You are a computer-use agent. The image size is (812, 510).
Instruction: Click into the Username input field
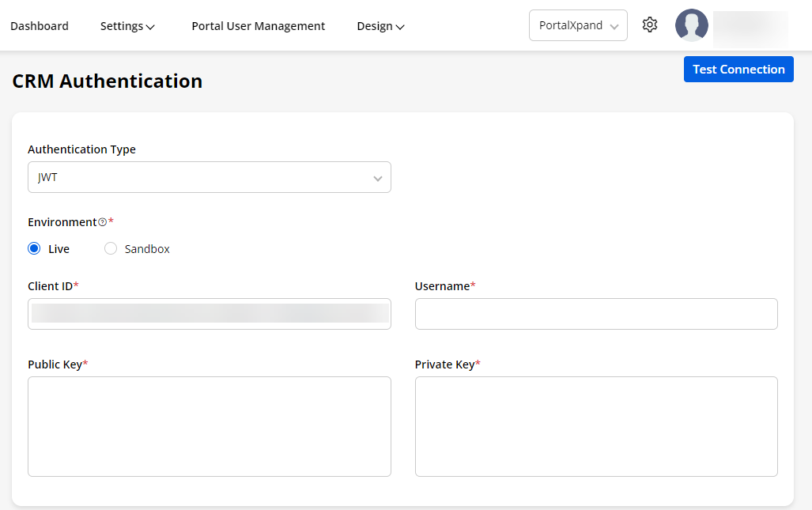[x=596, y=314]
